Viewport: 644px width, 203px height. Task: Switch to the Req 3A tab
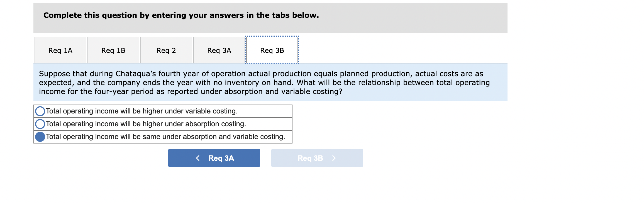click(x=219, y=50)
